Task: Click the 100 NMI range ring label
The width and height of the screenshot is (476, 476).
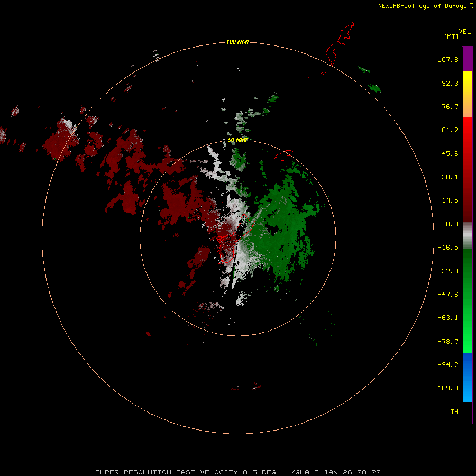Action: pos(237,42)
